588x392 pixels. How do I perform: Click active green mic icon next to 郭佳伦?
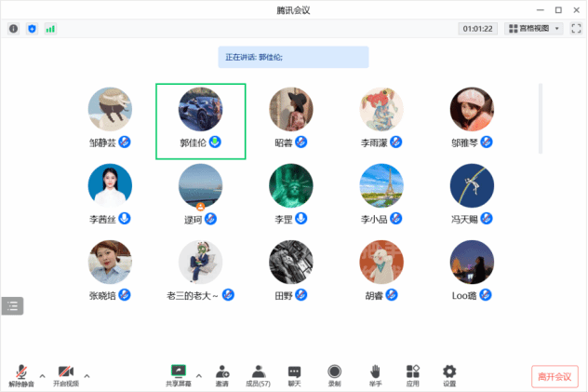215,142
